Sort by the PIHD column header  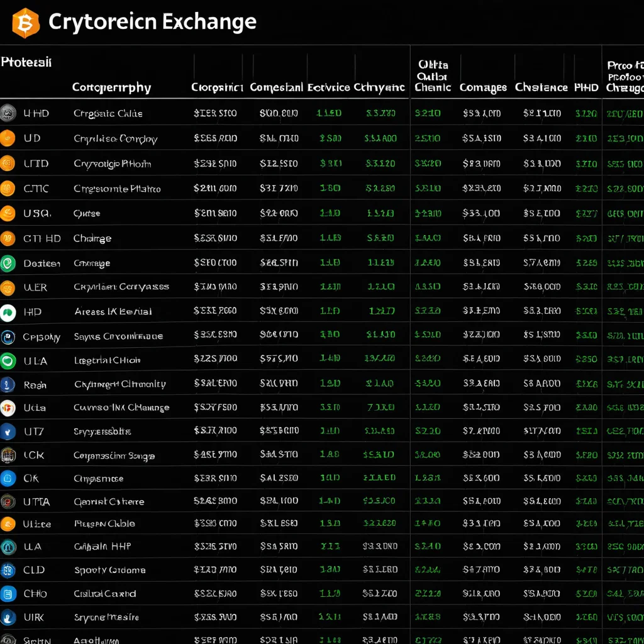point(586,87)
